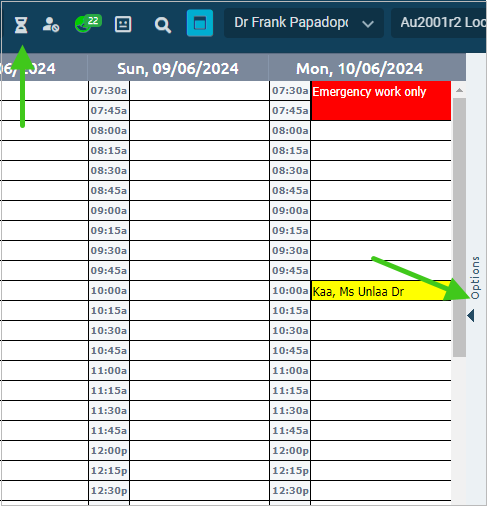The image size is (487, 506).
Task: Select Sunday's 10:30a time slot
Action: click(199, 331)
